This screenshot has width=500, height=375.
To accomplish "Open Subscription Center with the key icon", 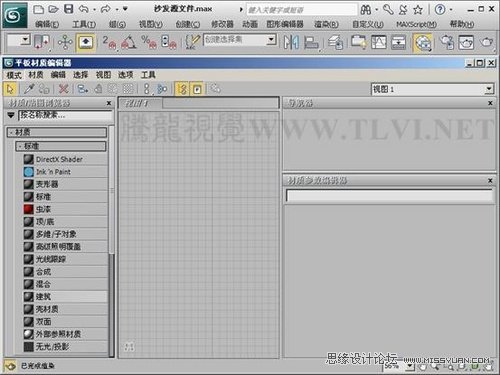I will [388, 10].
